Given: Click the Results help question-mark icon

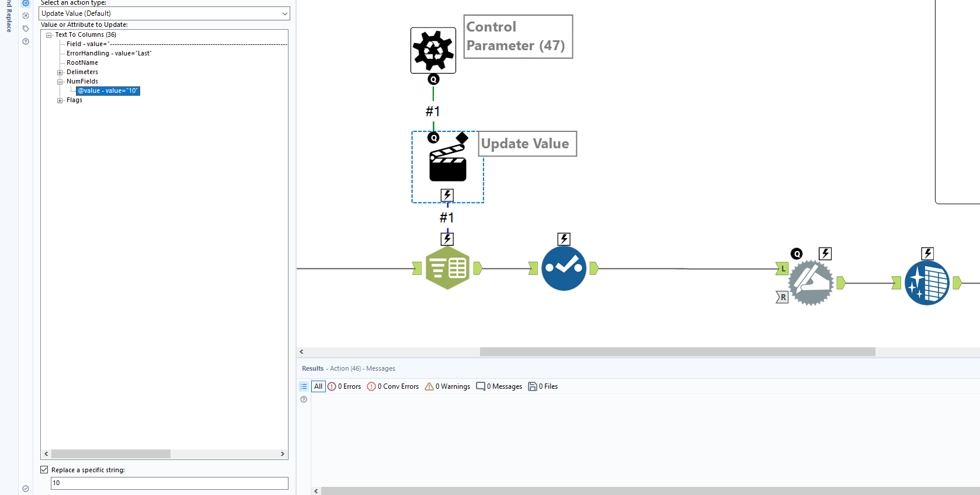Looking at the screenshot, I should point(304,399).
